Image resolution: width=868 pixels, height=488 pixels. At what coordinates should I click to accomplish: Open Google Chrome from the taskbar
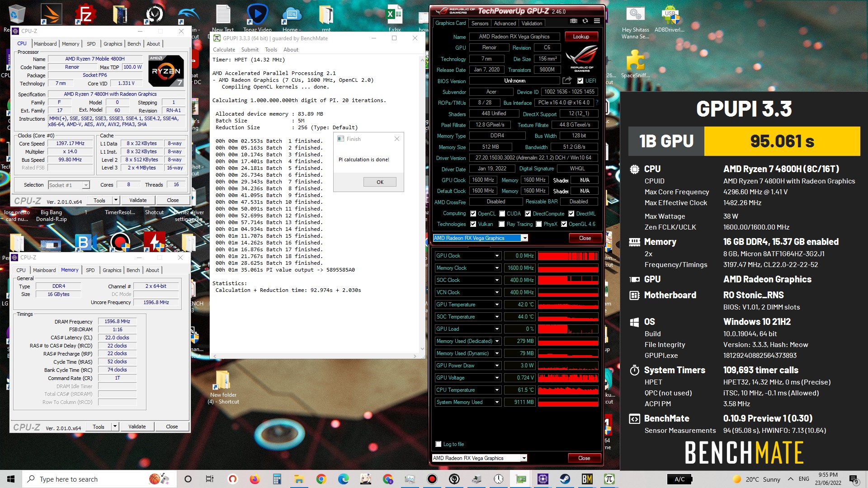(x=321, y=479)
